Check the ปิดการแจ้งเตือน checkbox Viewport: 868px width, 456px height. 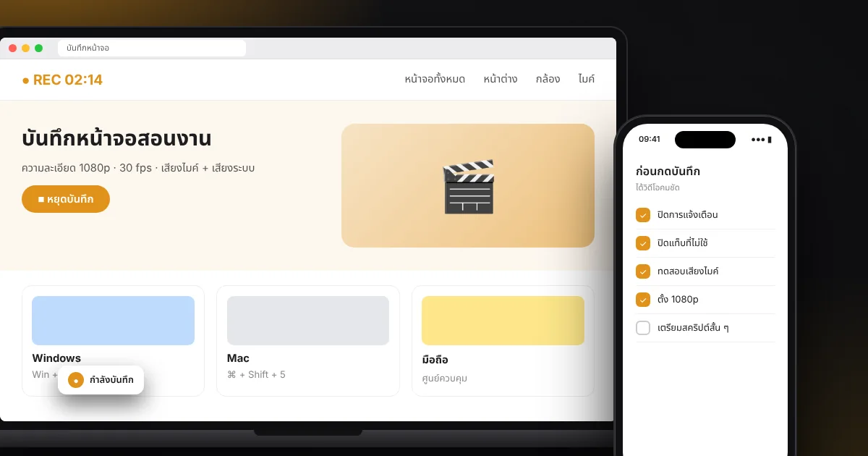(x=643, y=215)
